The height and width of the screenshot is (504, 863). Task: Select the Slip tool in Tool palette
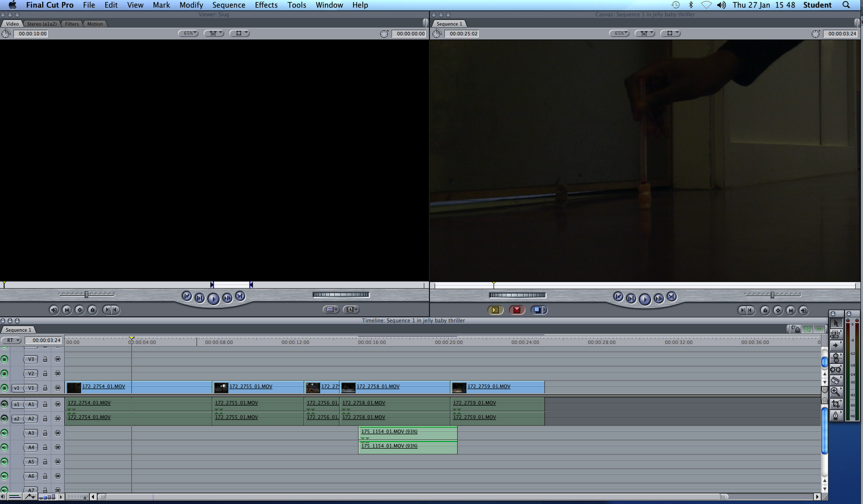click(836, 369)
